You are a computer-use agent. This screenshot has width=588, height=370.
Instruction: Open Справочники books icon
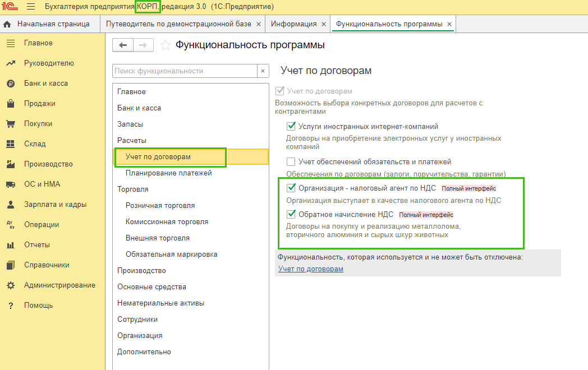[x=11, y=265]
